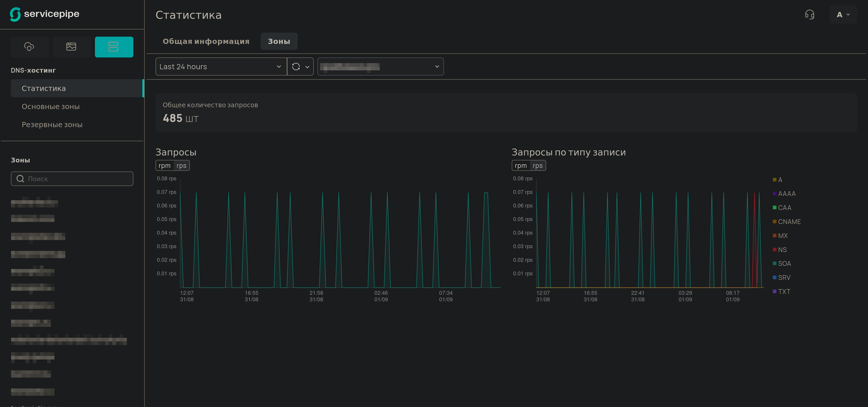Click the NS red legend swatch
868x407 pixels.
(x=775, y=250)
